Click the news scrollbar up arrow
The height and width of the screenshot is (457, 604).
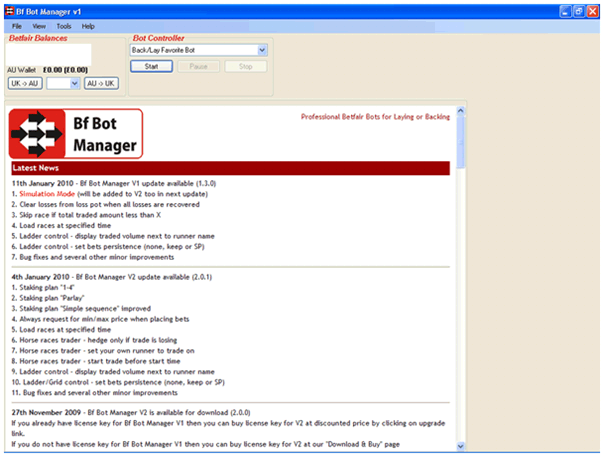460,111
